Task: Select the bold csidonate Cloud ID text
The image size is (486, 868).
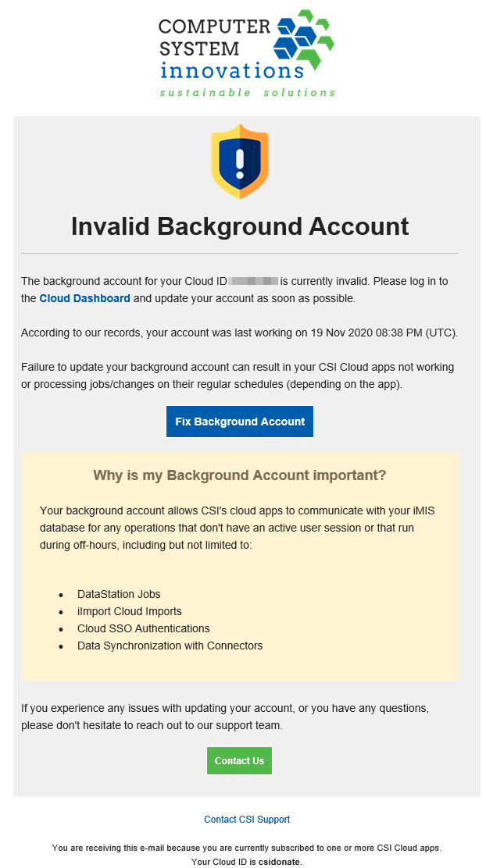Action: click(x=279, y=862)
